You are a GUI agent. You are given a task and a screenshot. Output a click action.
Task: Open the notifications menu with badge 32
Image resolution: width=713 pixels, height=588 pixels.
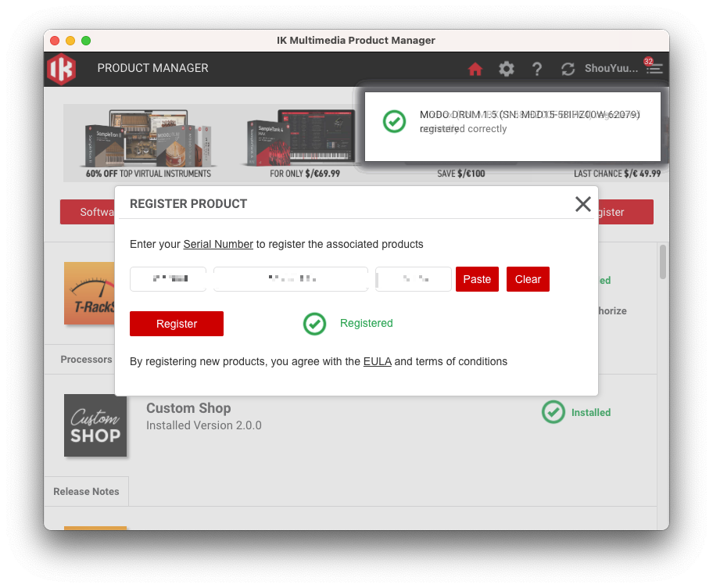(654, 66)
